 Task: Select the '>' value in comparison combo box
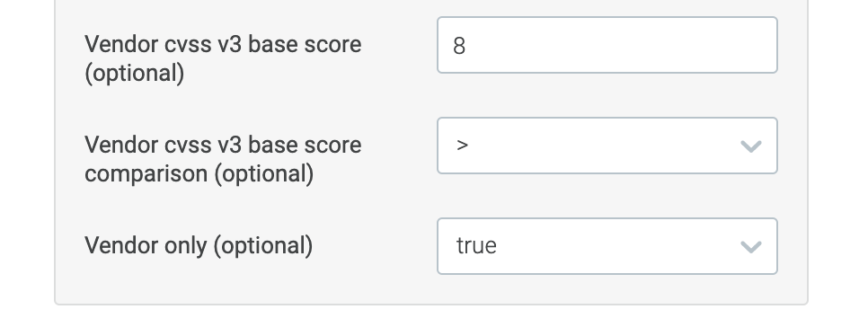tap(462, 146)
